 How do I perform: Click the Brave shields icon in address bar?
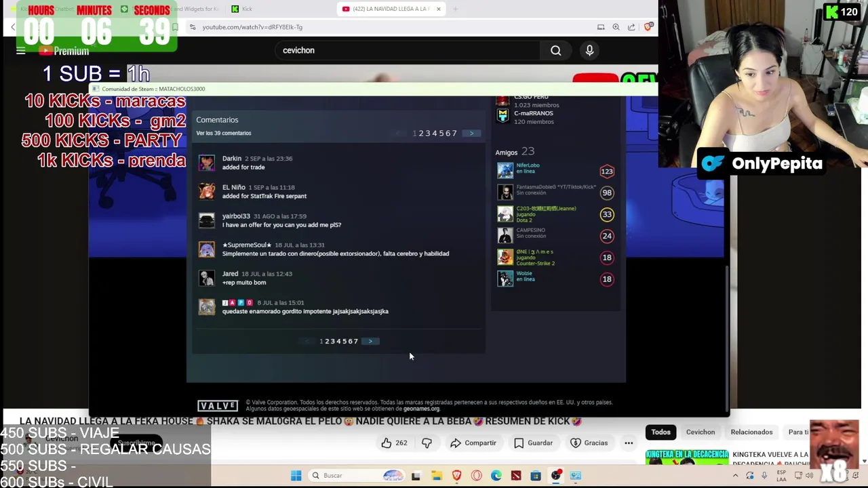point(648,27)
